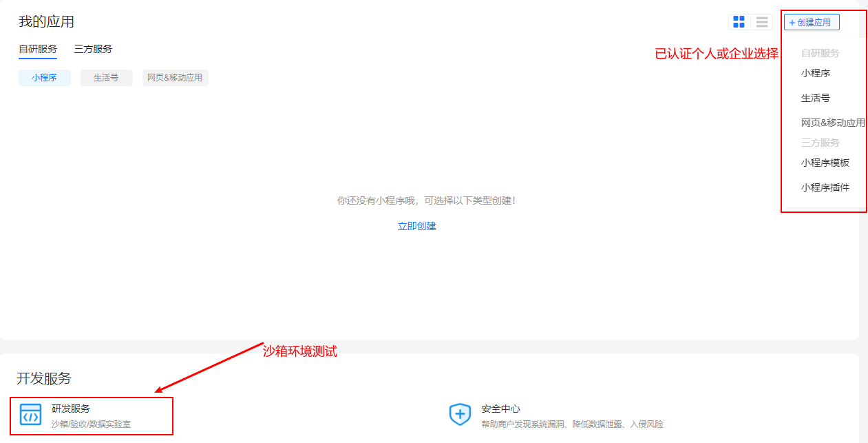
Task: Click the 立即创建 link
Action: coord(417,226)
